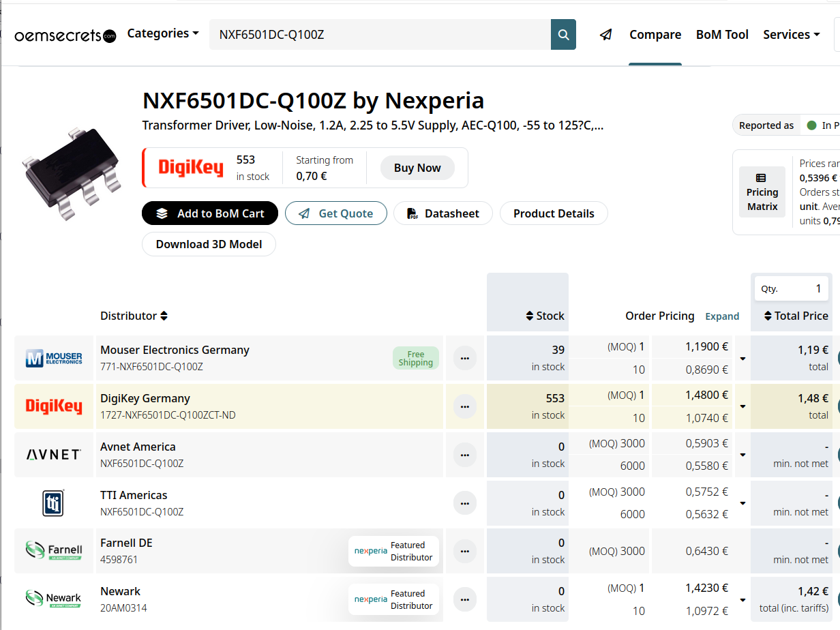The height and width of the screenshot is (630, 840).
Task: Sort table by Total Price
Action: tap(794, 316)
